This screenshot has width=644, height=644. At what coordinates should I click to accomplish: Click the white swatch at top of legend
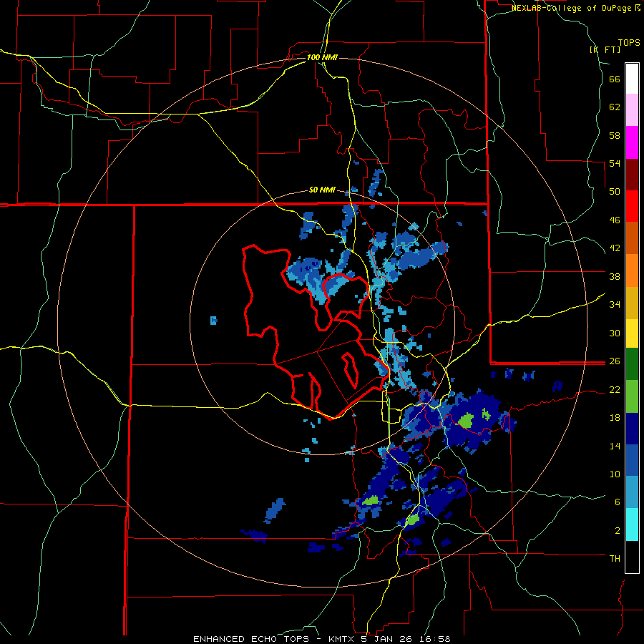pyautogui.click(x=632, y=79)
